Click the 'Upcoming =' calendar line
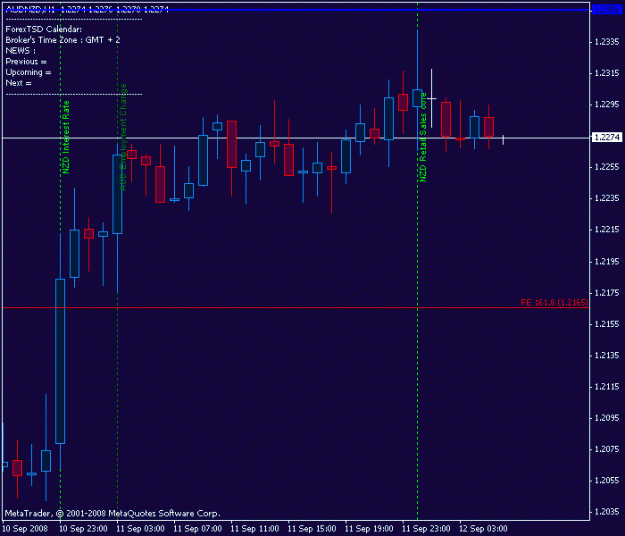Screen dimensions: 625x536 point(28,72)
